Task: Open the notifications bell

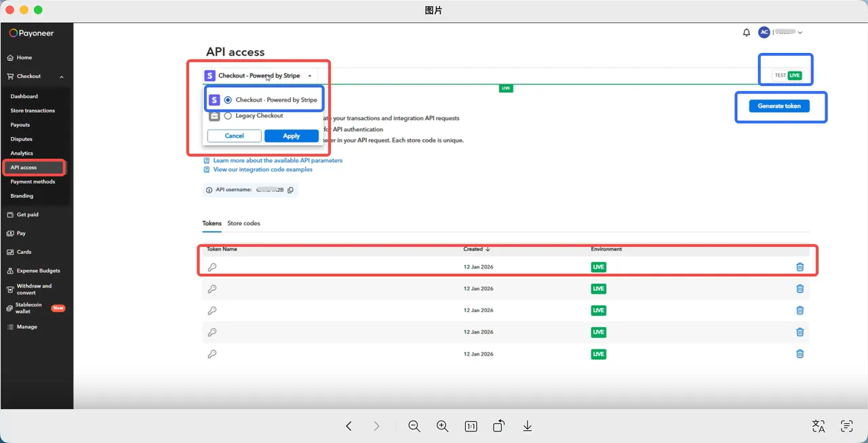Action: pos(747,33)
